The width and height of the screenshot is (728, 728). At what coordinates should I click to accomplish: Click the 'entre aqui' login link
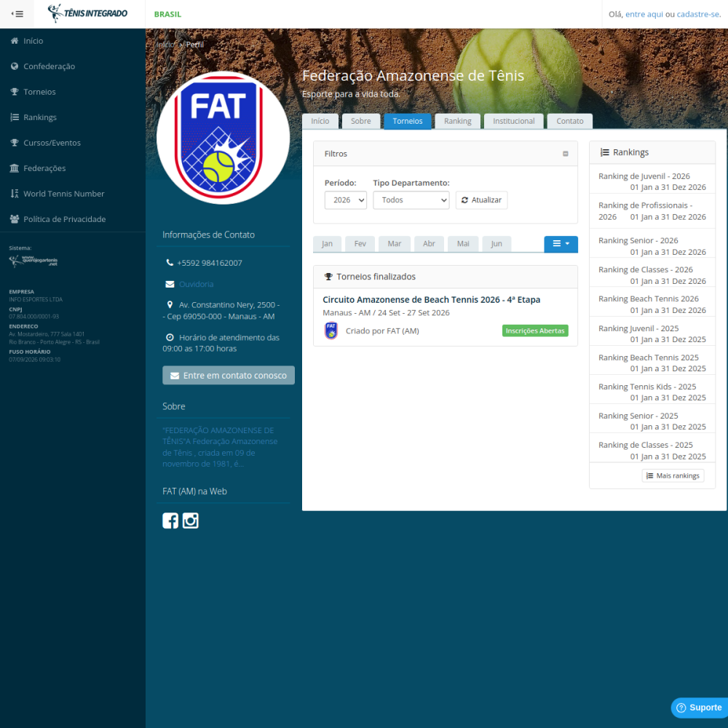(644, 15)
